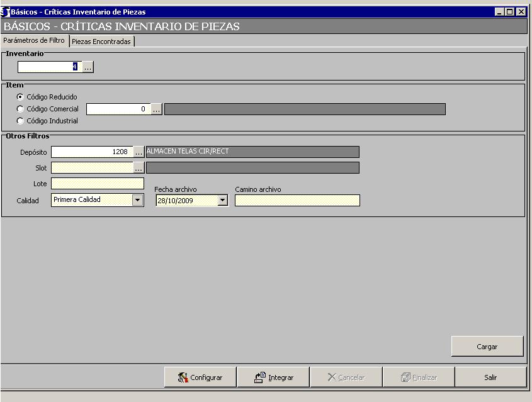The width and height of the screenshot is (532, 402).
Task: Select the Código Industrial radio option
Action: (21, 121)
